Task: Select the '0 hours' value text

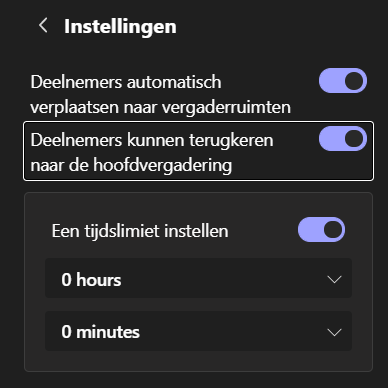Action: [x=91, y=279]
